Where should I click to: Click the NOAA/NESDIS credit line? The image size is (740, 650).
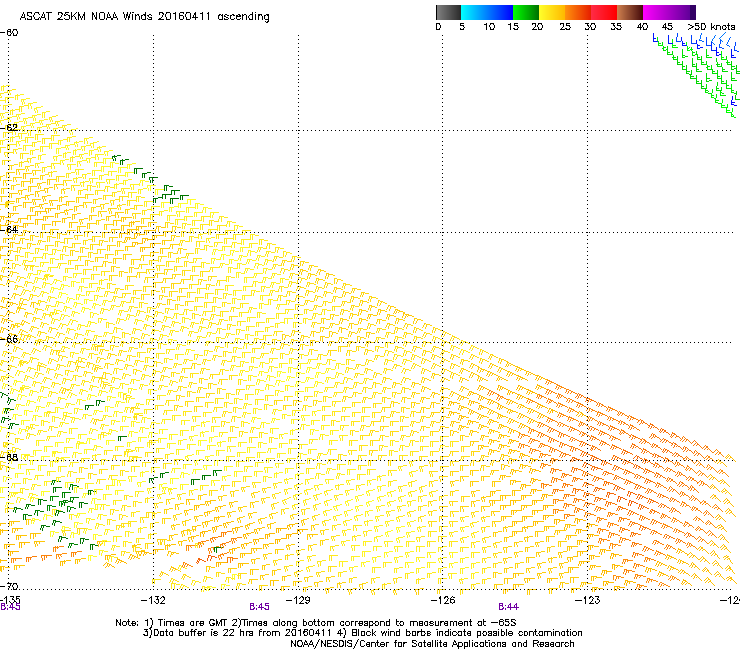click(432, 644)
